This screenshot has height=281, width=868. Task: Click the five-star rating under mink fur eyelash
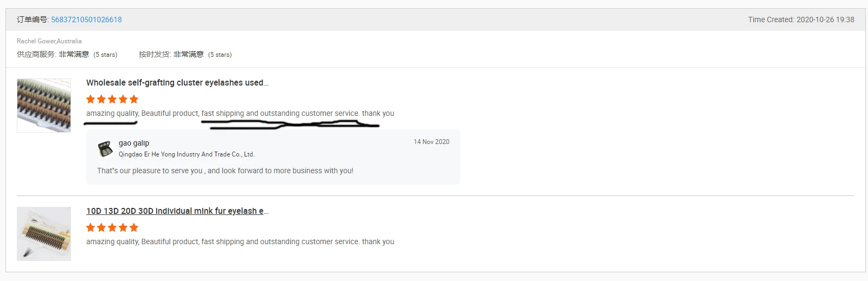112,227
